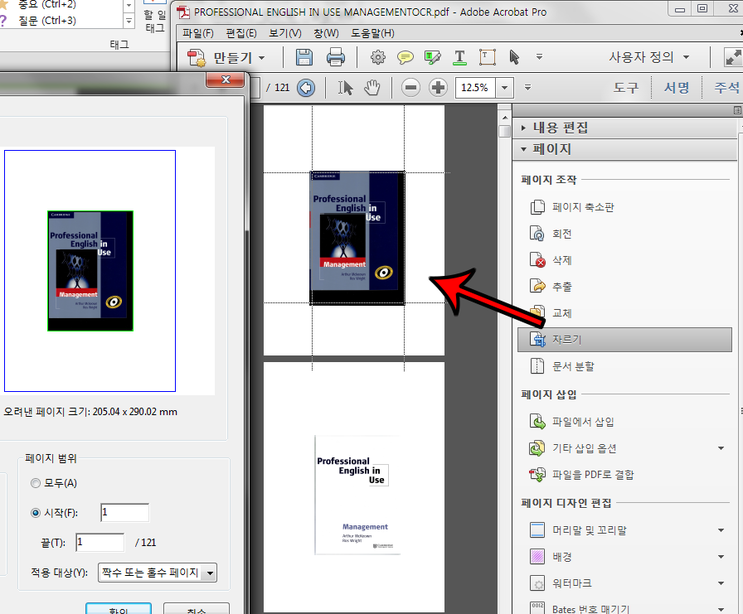Click the 교체 replace pages tool
This screenshot has height=614, width=743.
(x=551, y=313)
